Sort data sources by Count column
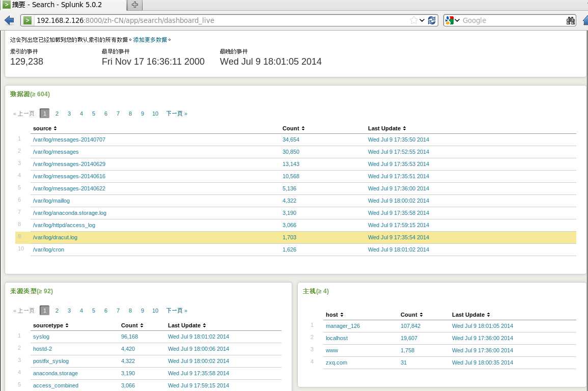Screen dimensions: 588x391 pos(293,128)
